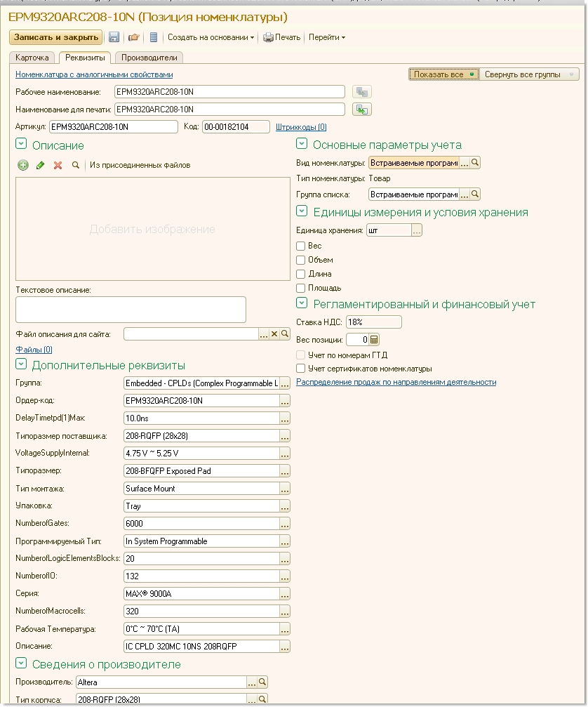
Task: Click the green pencil edit image icon
Action: coord(40,165)
